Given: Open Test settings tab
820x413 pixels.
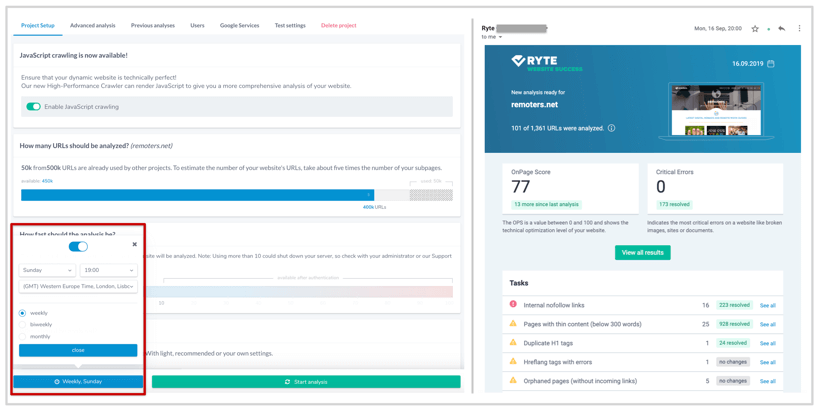Looking at the screenshot, I should pyautogui.click(x=290, y=25).
